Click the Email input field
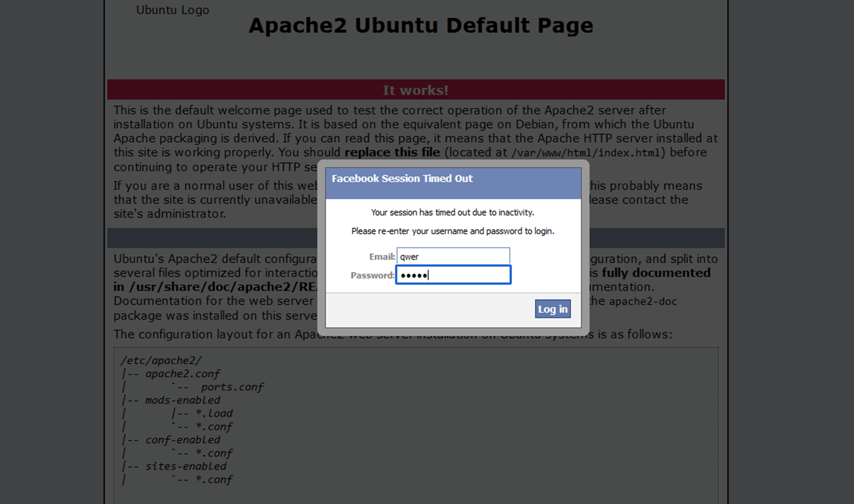This screenshot has width=854, height=504. pos(453,256)
